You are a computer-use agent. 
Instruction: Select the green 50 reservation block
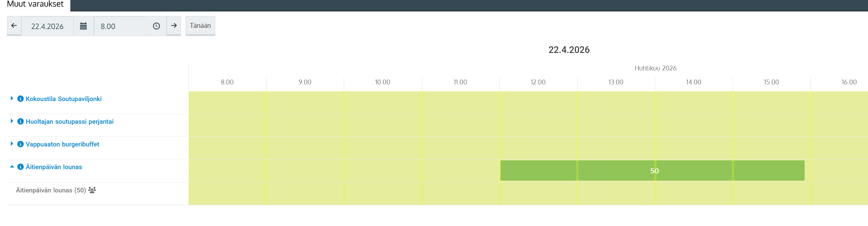coord(652,171)
